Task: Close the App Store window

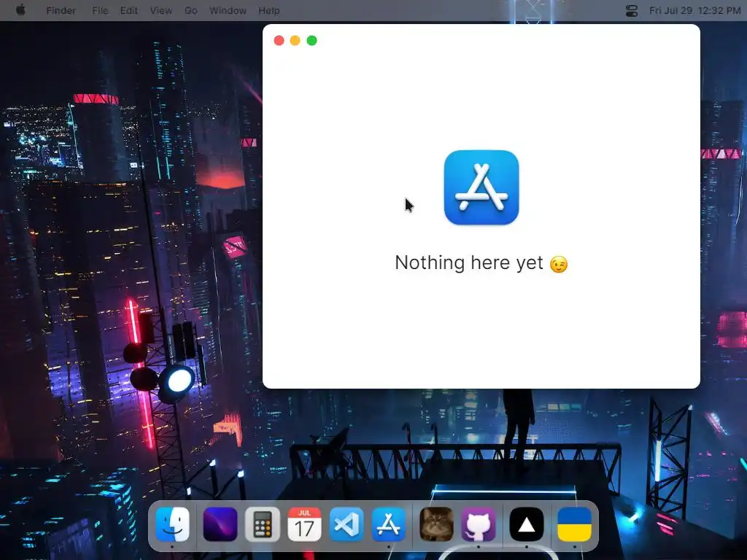Action: [279, 41]
